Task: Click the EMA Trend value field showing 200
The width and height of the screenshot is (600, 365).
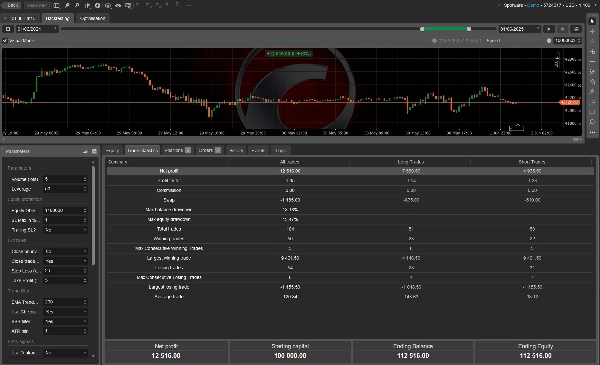Action: [65, 302]
